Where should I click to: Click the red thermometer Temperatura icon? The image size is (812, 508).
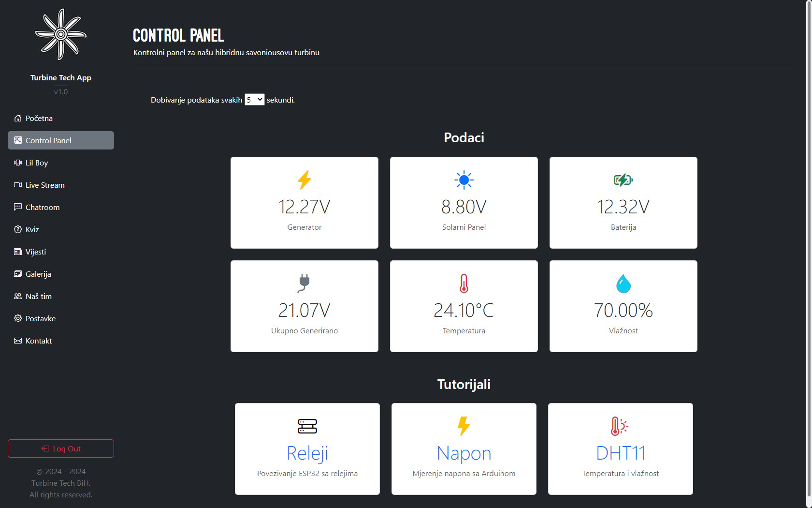click(x=464, y=284)
